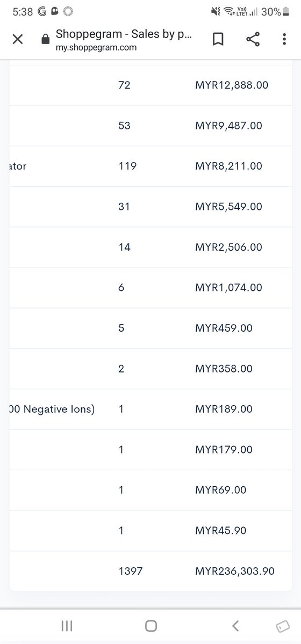301x644 pixels.
Task: Tap the page title Shoppegram - Sales by p...
Action: point(124,34)
